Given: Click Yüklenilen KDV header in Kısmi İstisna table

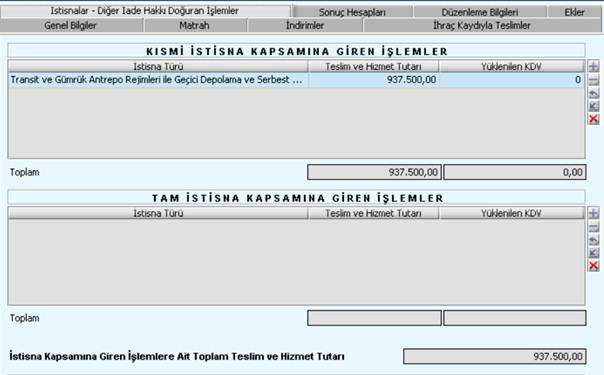Looking at the screenshot, I should [512, 66].
